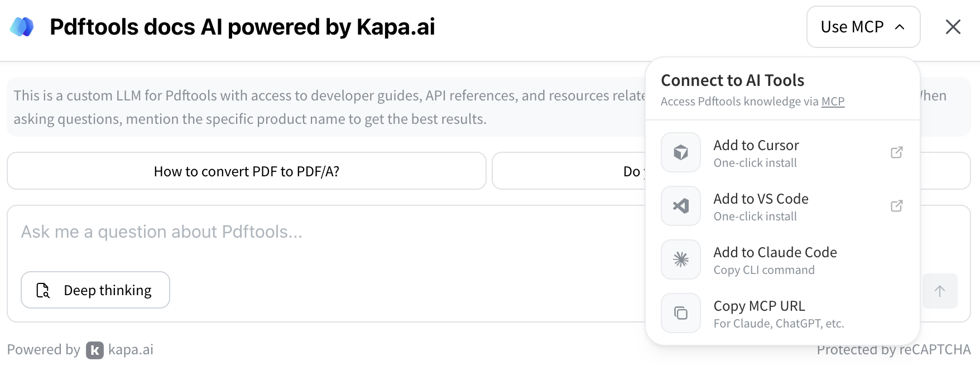Click 'For Claude, ChatGPT, etc.' text

(779, 324)
